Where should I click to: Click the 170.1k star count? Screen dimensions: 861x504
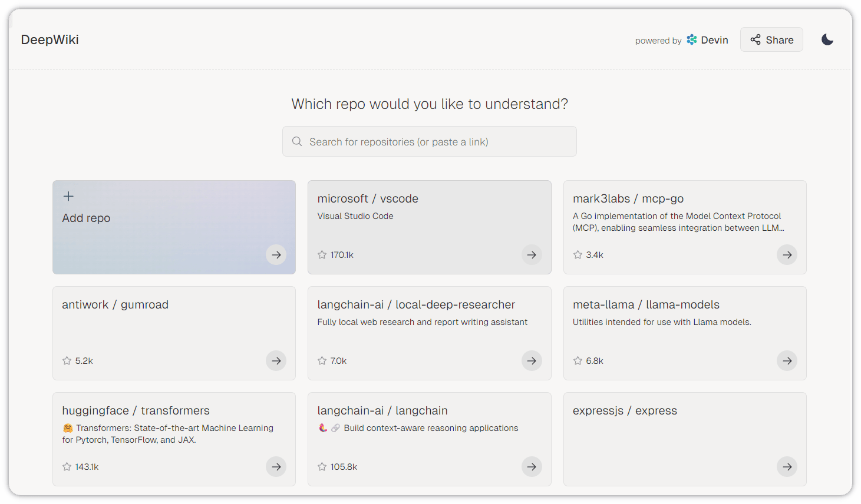[x=342, y=255]
